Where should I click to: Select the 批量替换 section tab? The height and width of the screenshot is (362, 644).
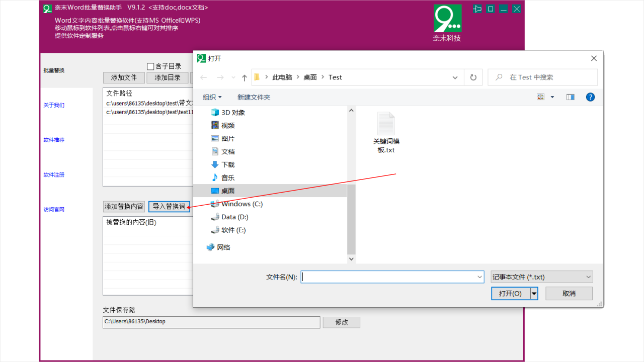click(x=54, y=70)
